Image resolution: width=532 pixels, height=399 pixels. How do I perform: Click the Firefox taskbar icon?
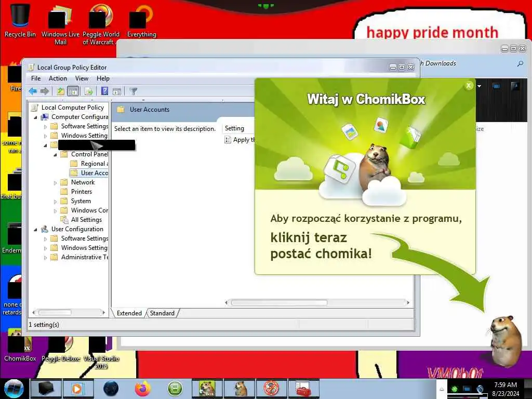[143, 389]
